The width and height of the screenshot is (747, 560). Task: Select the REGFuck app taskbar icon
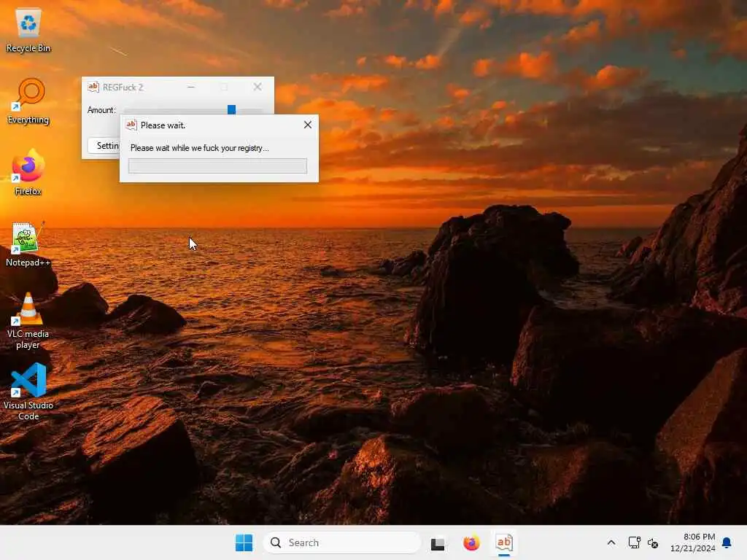pyautogui.click(x=504, y=542)
